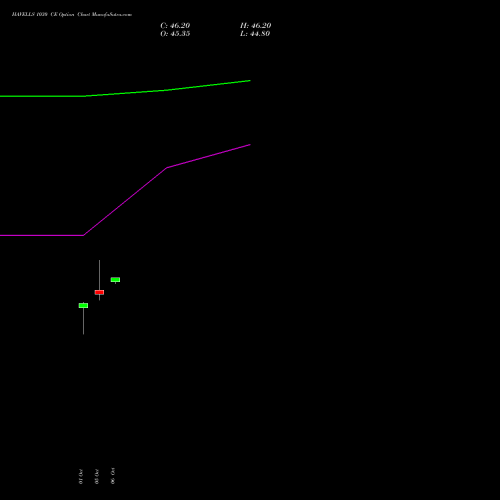Click the flat left portion of the purple line

(42, 235)
